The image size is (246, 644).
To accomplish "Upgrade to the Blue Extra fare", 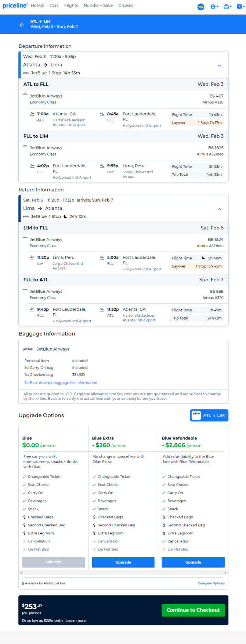I will 123,562.
